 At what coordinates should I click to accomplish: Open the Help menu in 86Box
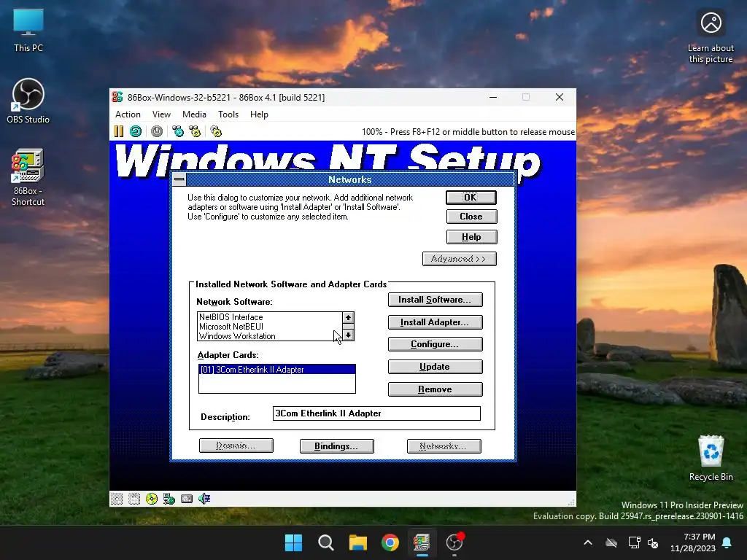(259, 114)
